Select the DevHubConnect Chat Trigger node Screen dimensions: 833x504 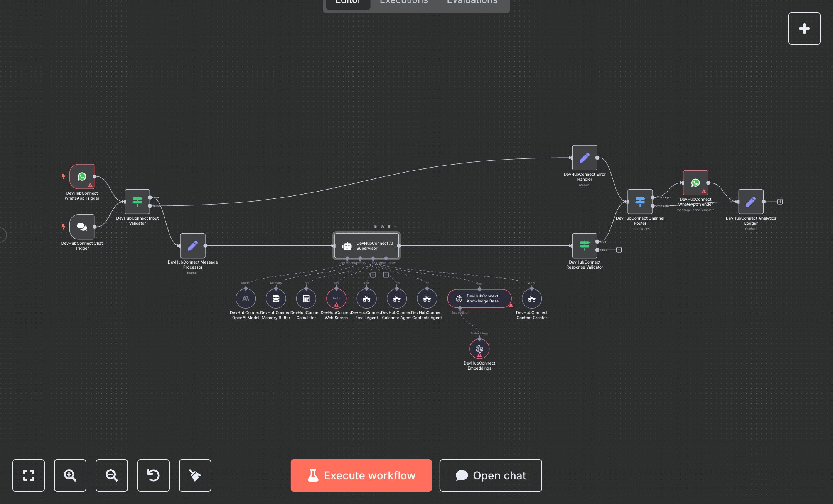pyautogui.click(x=82, y=227)
